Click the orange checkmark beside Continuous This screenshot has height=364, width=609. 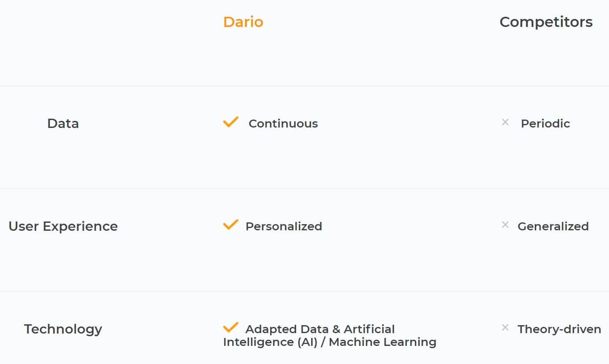click(231, 122)
